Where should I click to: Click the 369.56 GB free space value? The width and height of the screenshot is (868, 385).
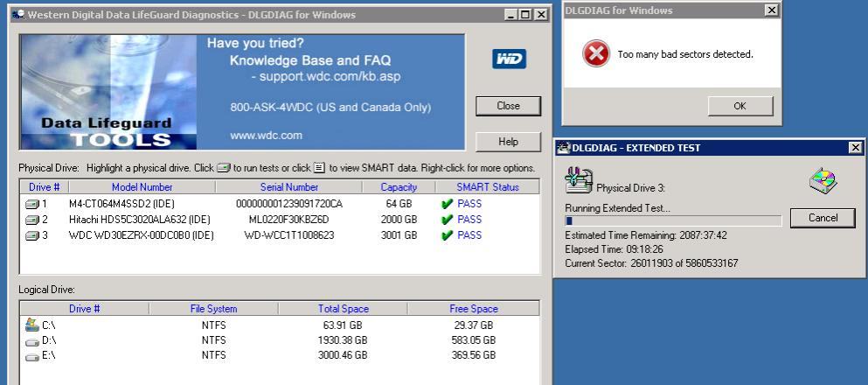pyautogui.click(x=473, y=355)
